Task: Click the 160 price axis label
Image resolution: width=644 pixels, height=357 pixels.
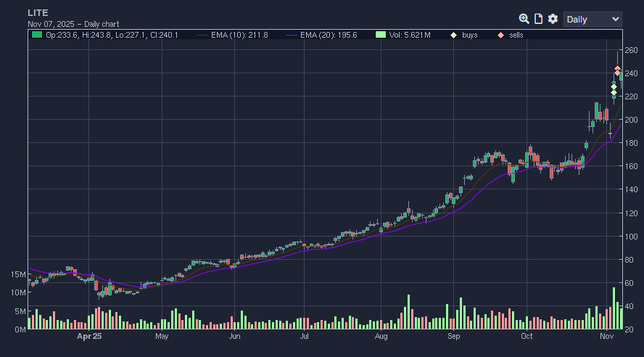Action: pyautogui.click(x=631, y=166)
